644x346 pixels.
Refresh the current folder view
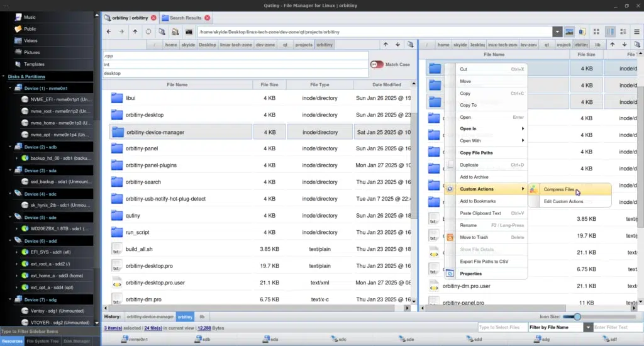coord(148,31)
